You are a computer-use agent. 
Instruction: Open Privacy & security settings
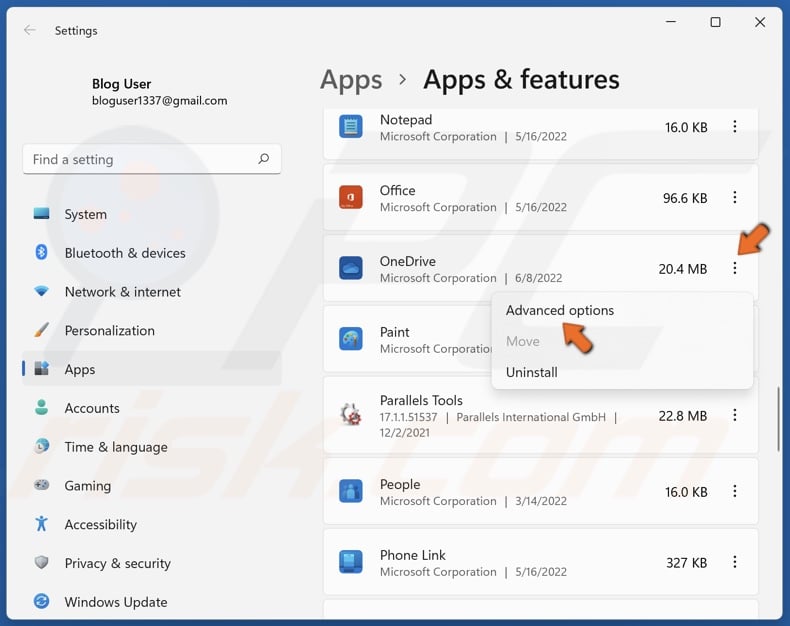pos(151,564)
